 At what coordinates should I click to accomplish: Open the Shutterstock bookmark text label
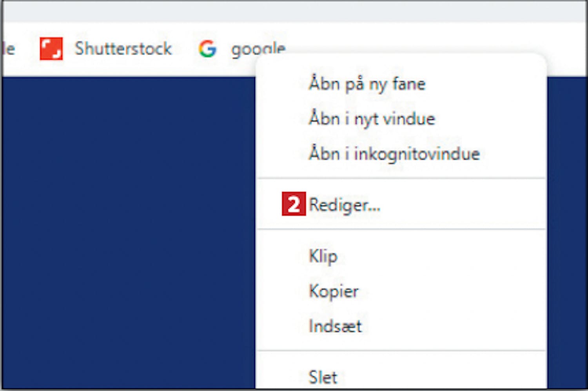coord(123,49)
